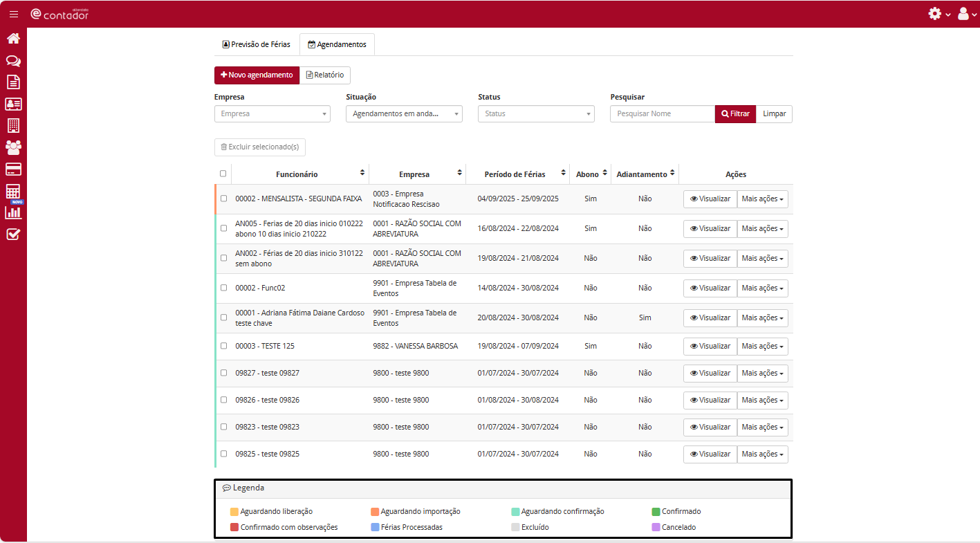The height and width of the screenshot is (543, 980).
Task: Switch to the Previsão de Férias tab
Action: coord(257,44)
